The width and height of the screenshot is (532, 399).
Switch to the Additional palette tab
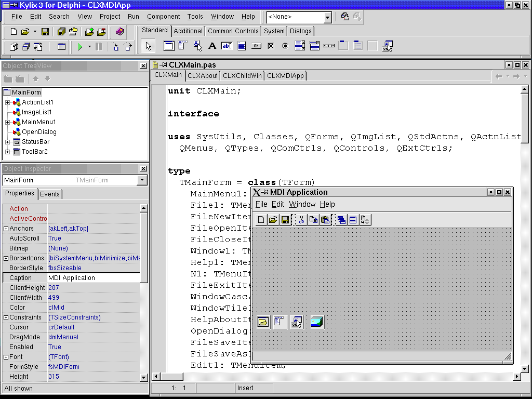(188, 31)
